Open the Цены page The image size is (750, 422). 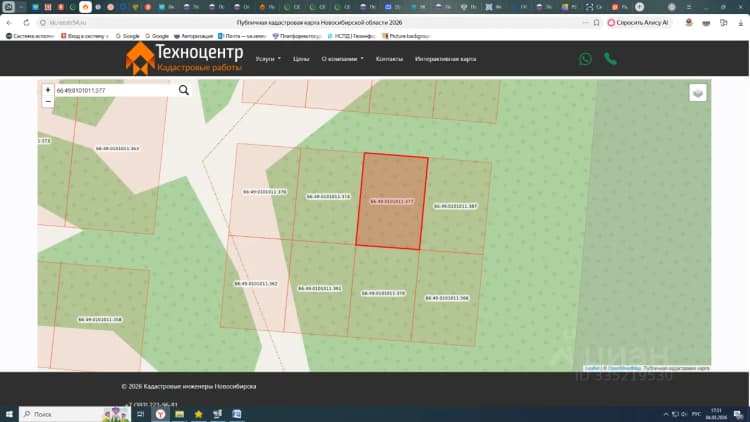tap(301, 59)
